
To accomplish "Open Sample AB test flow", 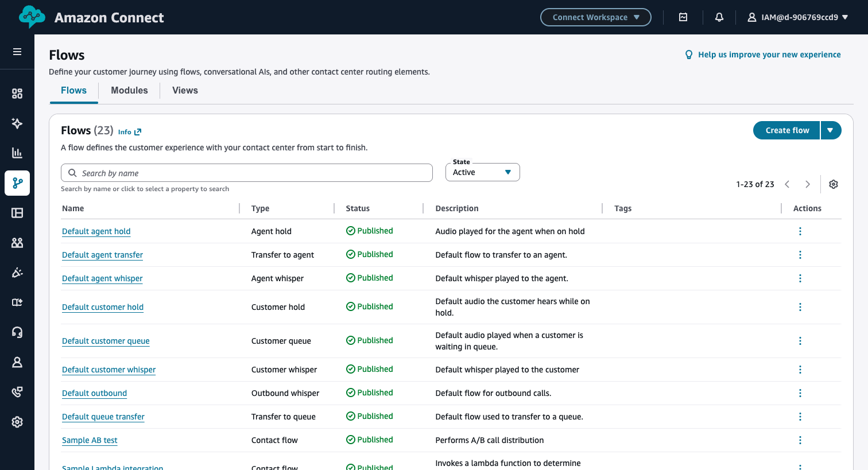I will pos(90,440).
